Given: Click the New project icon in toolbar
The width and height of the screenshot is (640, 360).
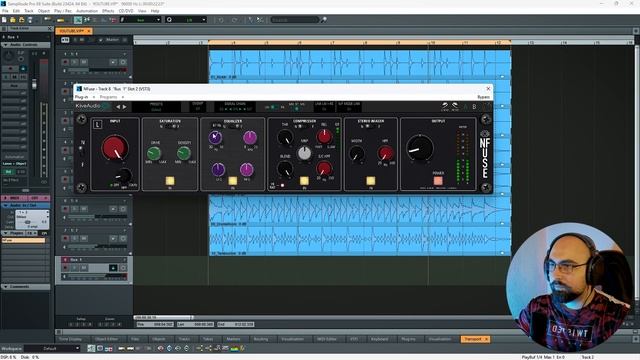Looking at the screenshot, I should click(4, 20).
